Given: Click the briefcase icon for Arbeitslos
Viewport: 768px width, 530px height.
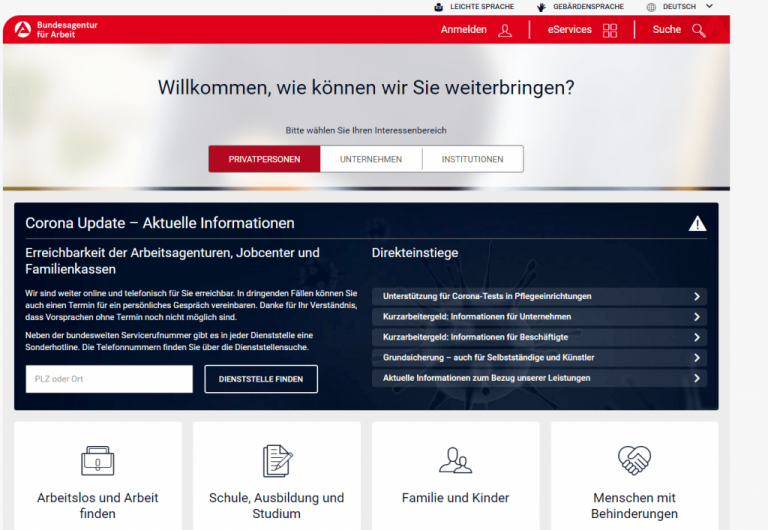Looking at the screenshot, I should (x=97, y=460).
